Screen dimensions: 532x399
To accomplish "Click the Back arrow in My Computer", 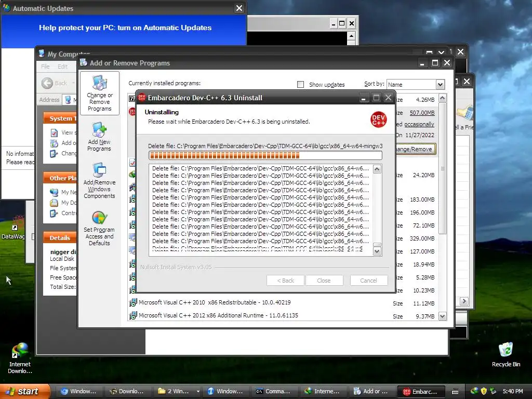I will (x=47, y=83).
